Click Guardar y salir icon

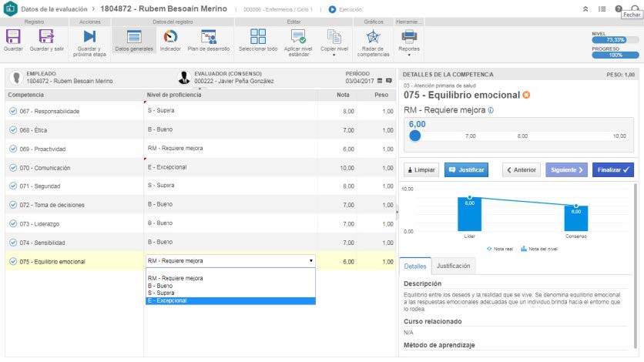45,37
